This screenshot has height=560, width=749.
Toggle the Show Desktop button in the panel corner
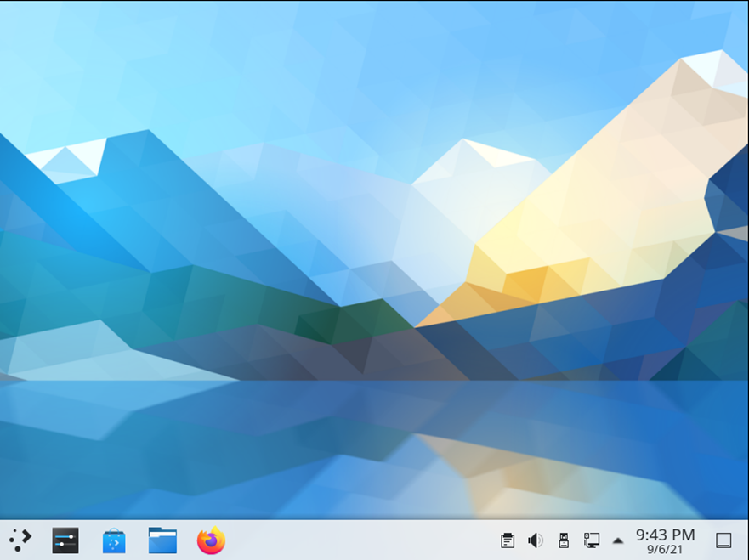723,540
